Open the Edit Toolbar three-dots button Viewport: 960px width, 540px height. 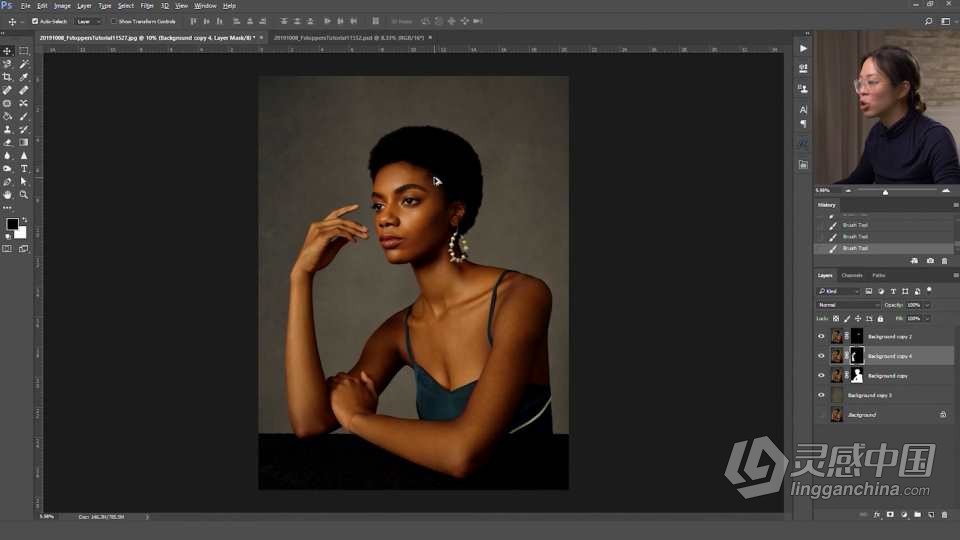(7, 208)
